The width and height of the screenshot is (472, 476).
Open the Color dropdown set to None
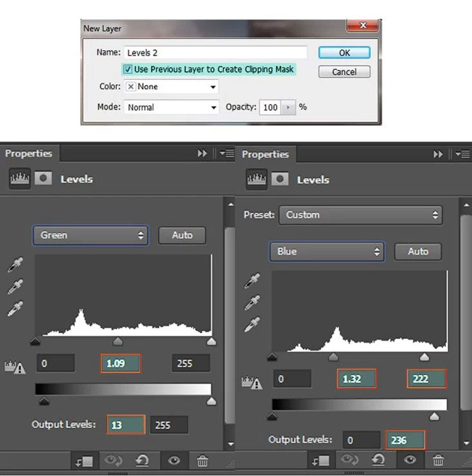(x=171, y=87)
